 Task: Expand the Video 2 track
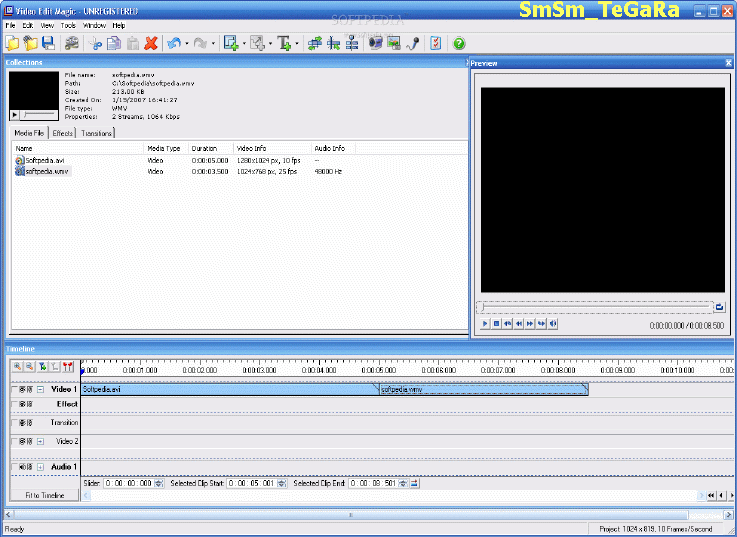[40, 442]
